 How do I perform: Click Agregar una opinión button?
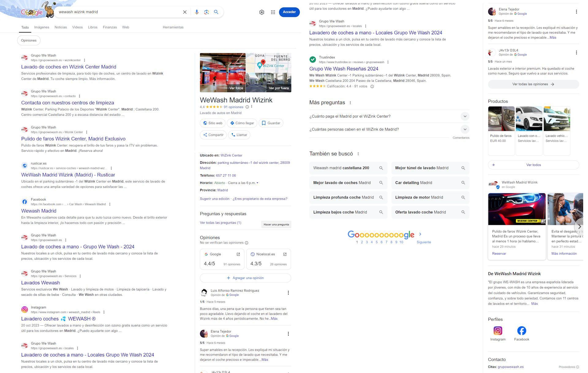tap(245, 278)
